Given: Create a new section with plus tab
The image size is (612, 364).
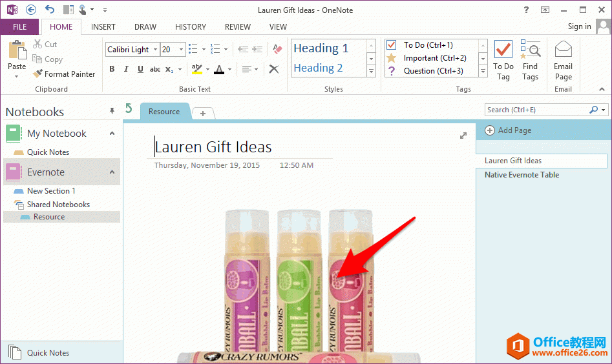Looking at the screenshot, I should (203, 114).
